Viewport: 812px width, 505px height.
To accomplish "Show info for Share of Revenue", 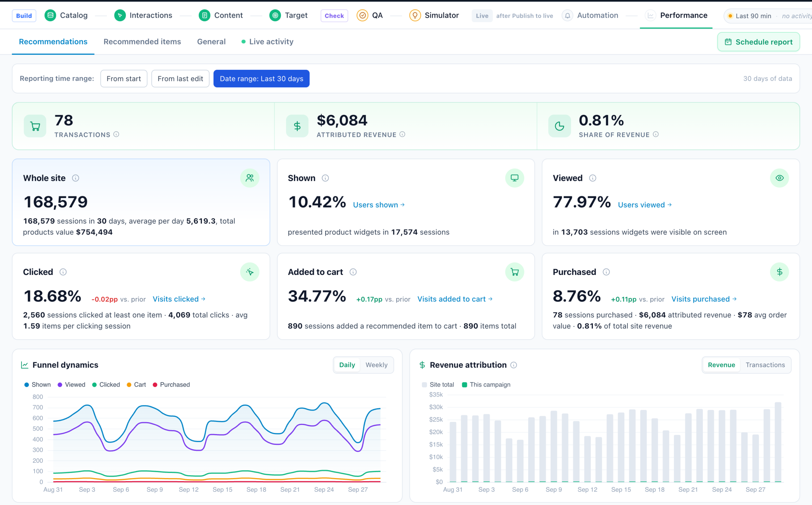I will pyautogui.click(x=656, y=134).
